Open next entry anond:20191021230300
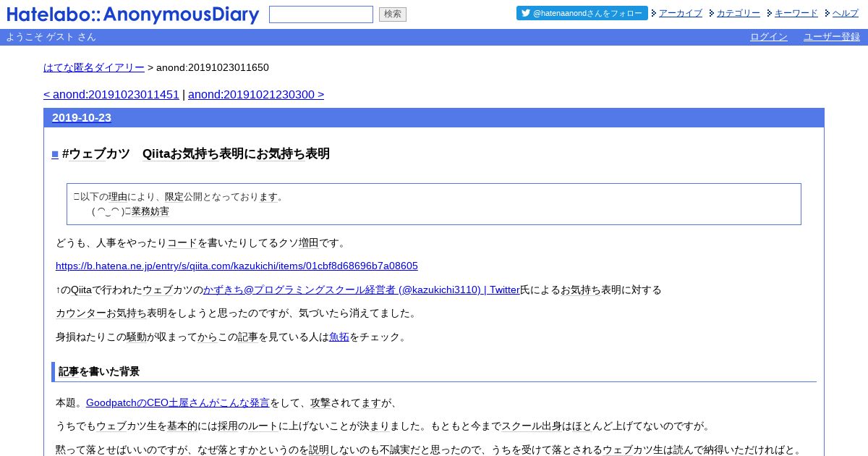Screen dimensions: 868x456 click(256, 95)
